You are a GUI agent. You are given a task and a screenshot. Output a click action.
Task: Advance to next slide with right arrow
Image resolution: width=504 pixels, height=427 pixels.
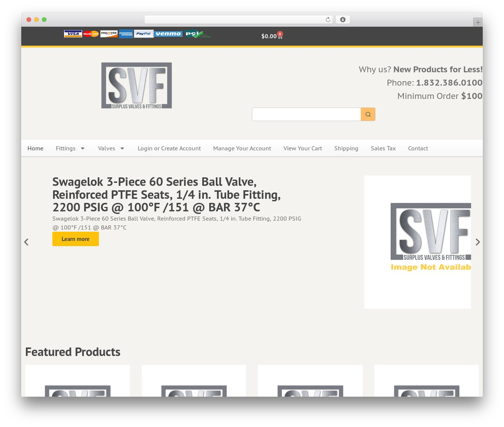pyautogui.click(x=478, y=242)
